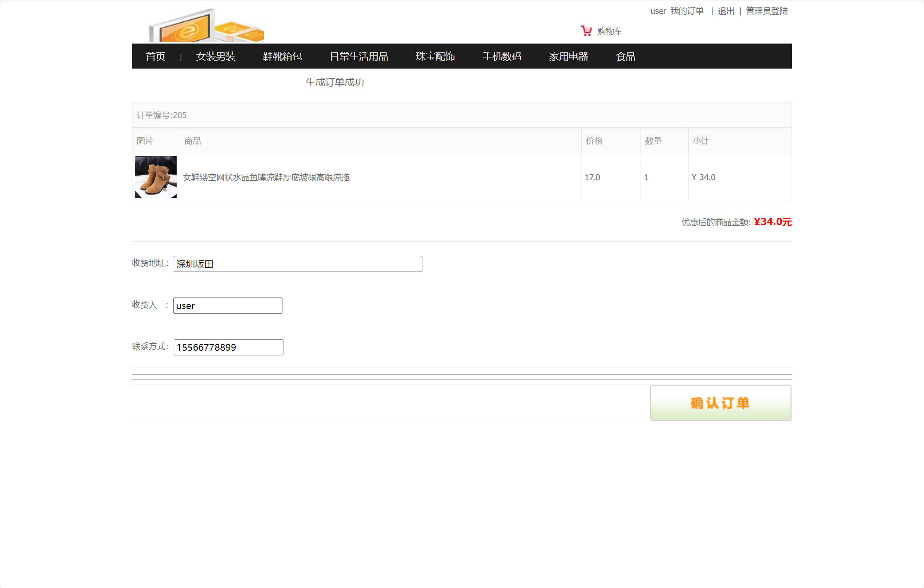Open 日常生活用品 category
The image size is (924, 588).
pyautogui.click(x=359, y=57)
